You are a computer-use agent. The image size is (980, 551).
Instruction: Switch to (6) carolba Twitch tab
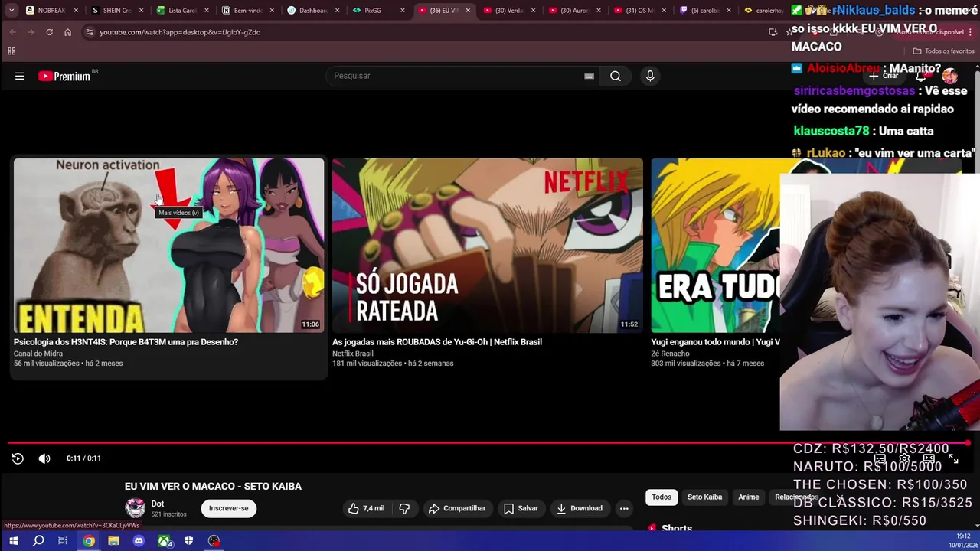(704, 11)
